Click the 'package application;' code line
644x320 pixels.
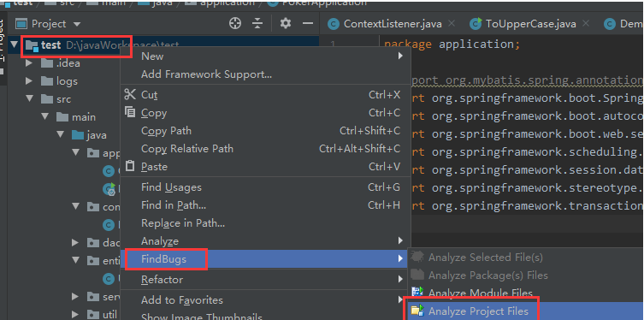pos(452,44)
